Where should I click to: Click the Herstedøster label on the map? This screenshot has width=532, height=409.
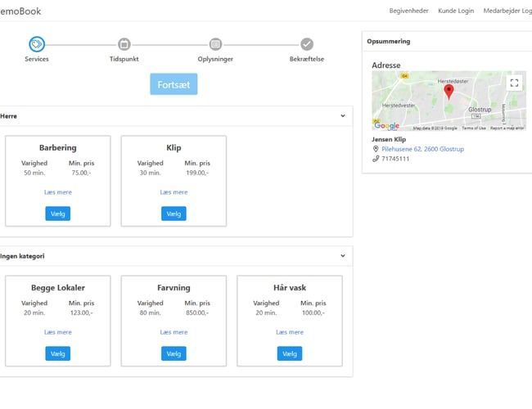(453, 82)
